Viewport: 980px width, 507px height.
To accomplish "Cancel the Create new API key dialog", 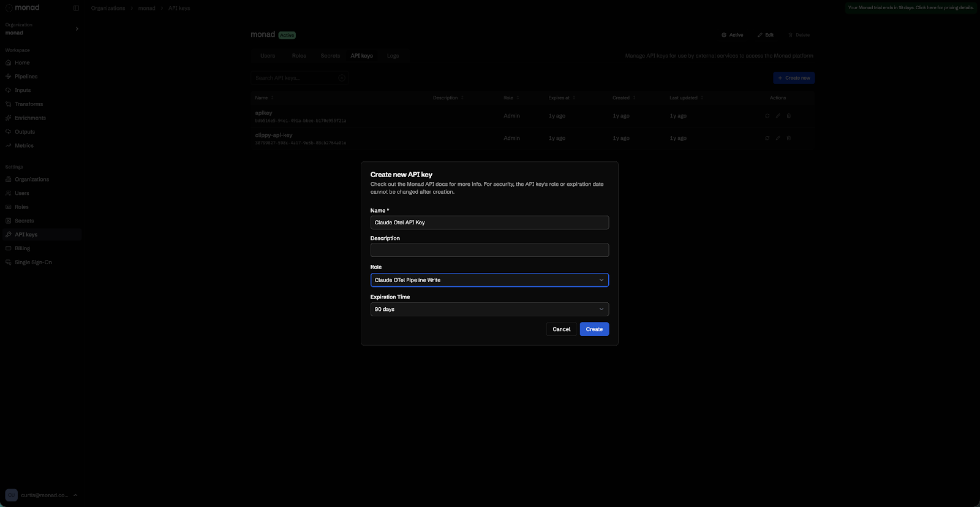I will 561,329.
